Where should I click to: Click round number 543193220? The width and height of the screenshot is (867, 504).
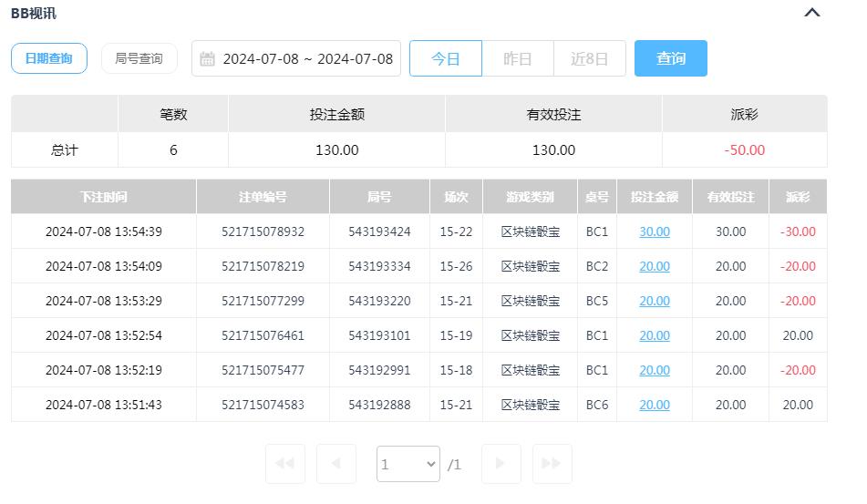coord(380,301)
